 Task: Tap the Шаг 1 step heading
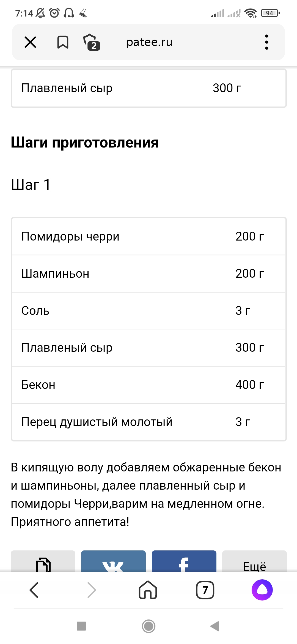(31, 184)
